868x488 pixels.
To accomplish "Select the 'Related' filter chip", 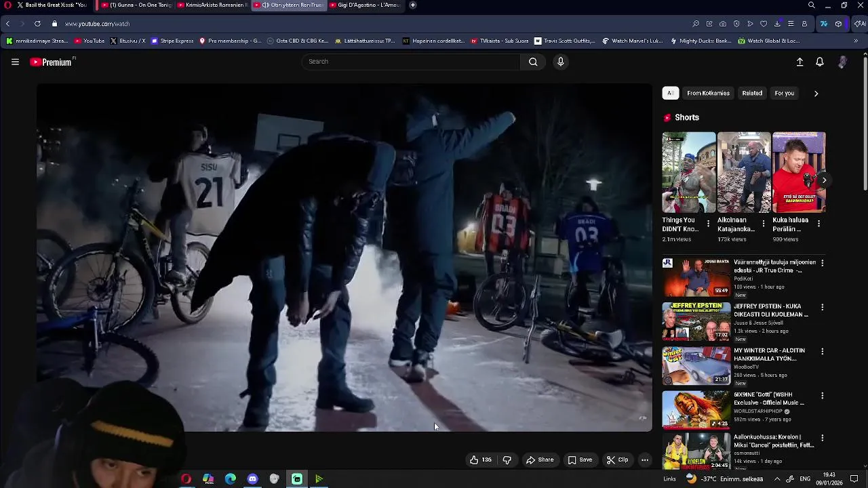I will coord(752,94).
